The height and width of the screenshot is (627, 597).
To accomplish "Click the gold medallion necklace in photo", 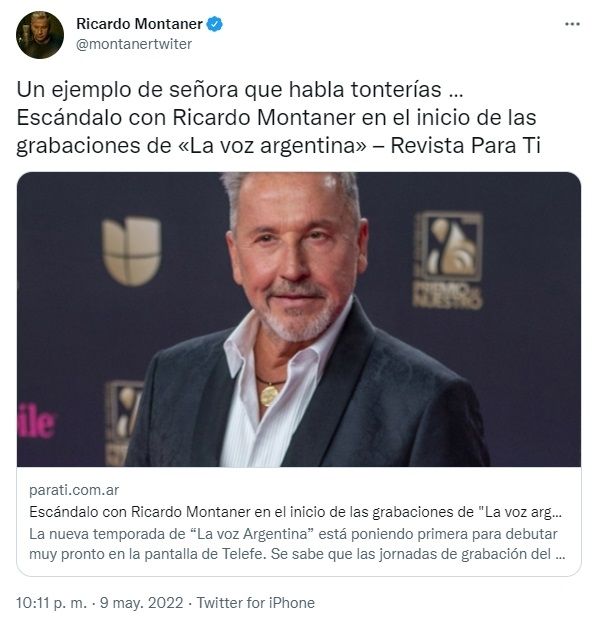I will [x=269, y=395].
